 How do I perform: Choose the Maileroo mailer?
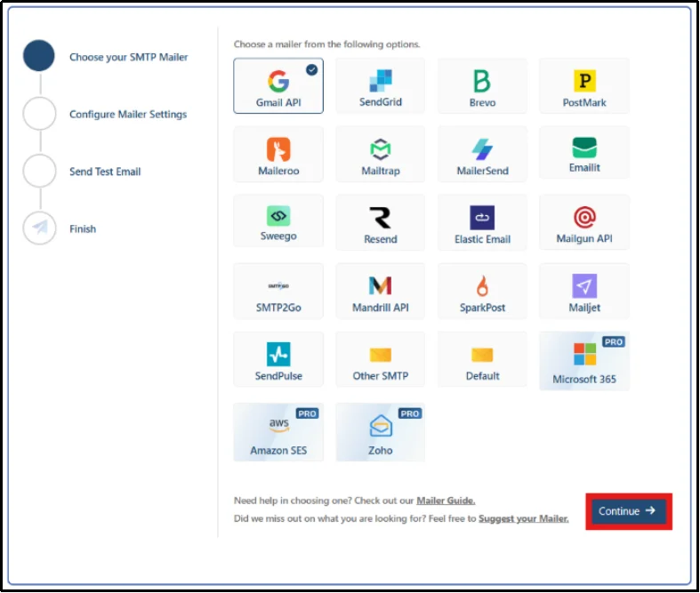pyautogui.click(x=278, y=154)
